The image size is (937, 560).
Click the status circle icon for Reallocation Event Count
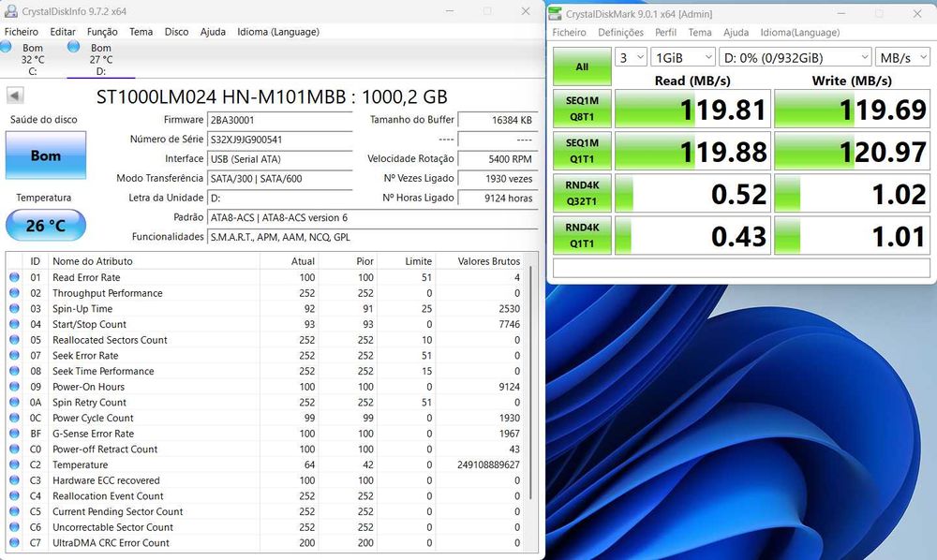[x=14, y=495]
